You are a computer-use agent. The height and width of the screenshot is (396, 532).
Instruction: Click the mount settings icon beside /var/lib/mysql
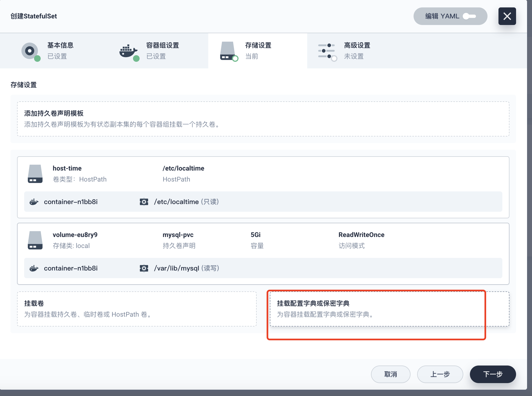click(144, 268)
